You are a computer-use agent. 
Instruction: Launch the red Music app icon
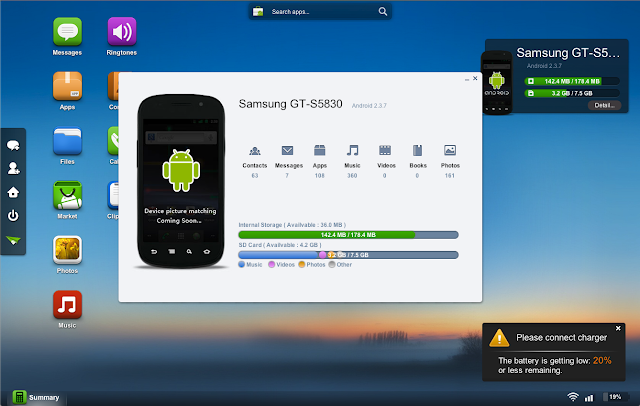[x=67, y=304]
